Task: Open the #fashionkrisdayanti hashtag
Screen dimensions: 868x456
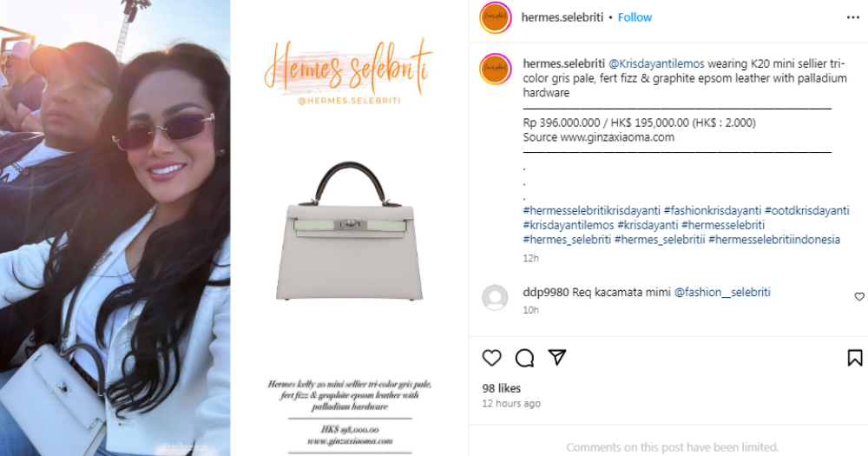Action: 713,210
